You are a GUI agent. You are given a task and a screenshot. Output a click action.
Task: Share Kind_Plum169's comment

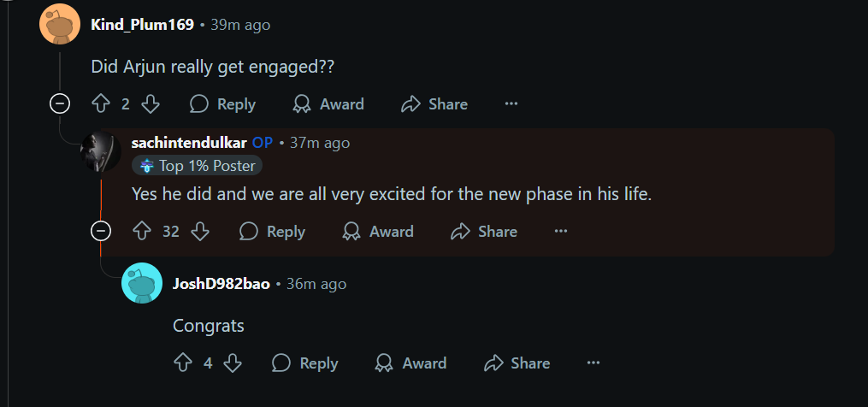pos(434,104)
